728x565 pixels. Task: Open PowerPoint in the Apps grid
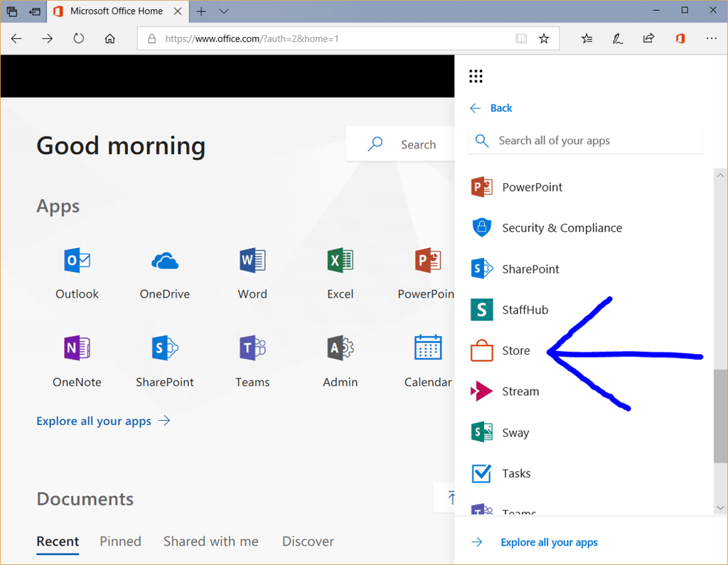coord(427,260)
